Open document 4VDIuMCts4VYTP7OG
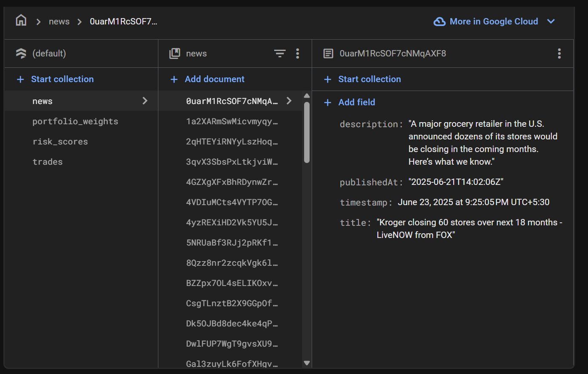Viewport: 588px width, 374px height. coord(232,202)
